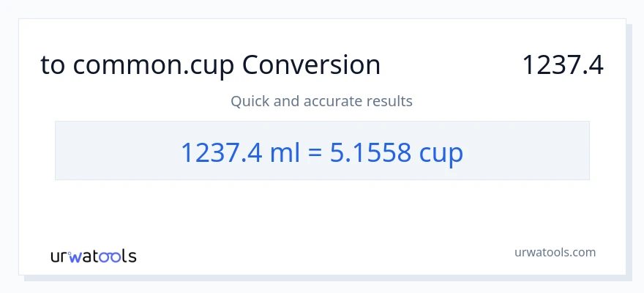Open the urwatools.com link

(x=555, y=252)
